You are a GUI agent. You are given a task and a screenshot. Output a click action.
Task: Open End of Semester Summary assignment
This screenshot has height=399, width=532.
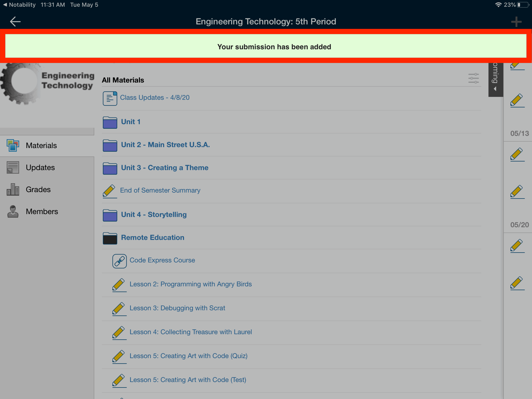click(160, 190)
